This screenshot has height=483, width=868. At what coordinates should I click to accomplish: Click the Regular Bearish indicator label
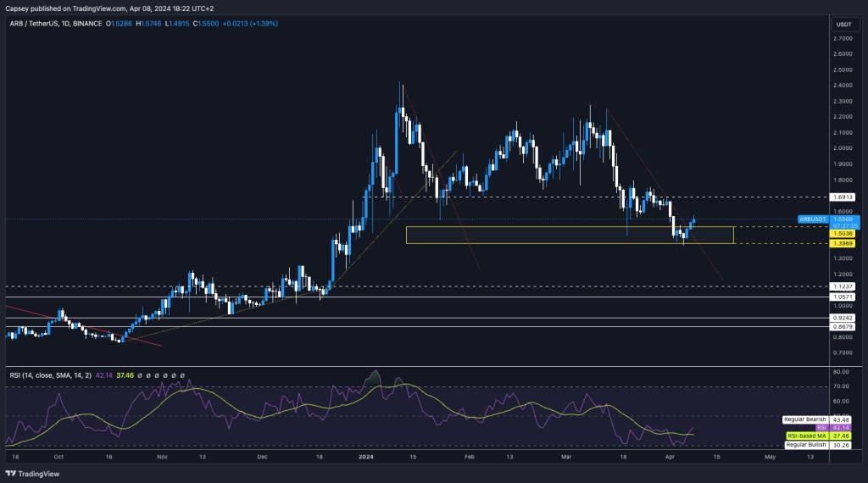[805, 419]
